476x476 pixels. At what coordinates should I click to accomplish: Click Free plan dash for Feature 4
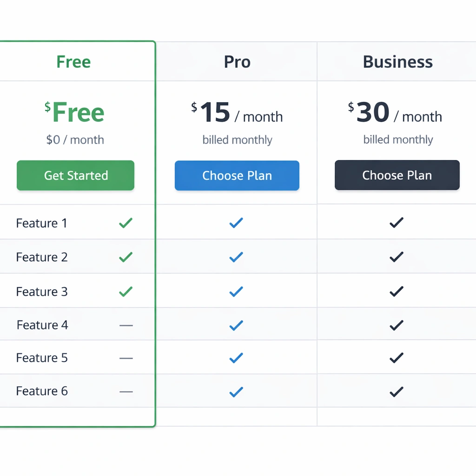coord(126,325)
